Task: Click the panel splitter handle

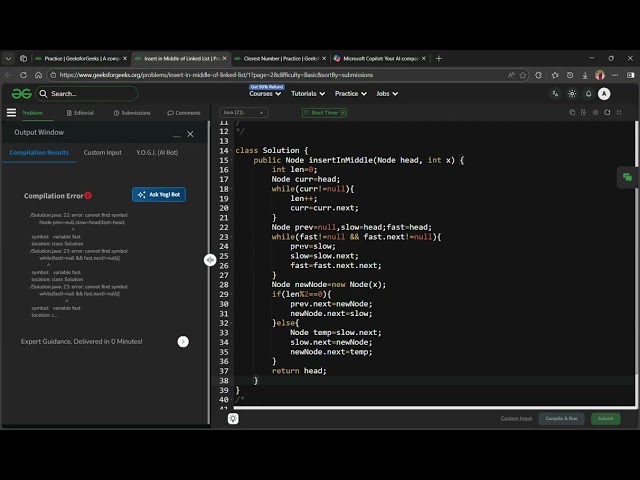Action: coord(210,260)
